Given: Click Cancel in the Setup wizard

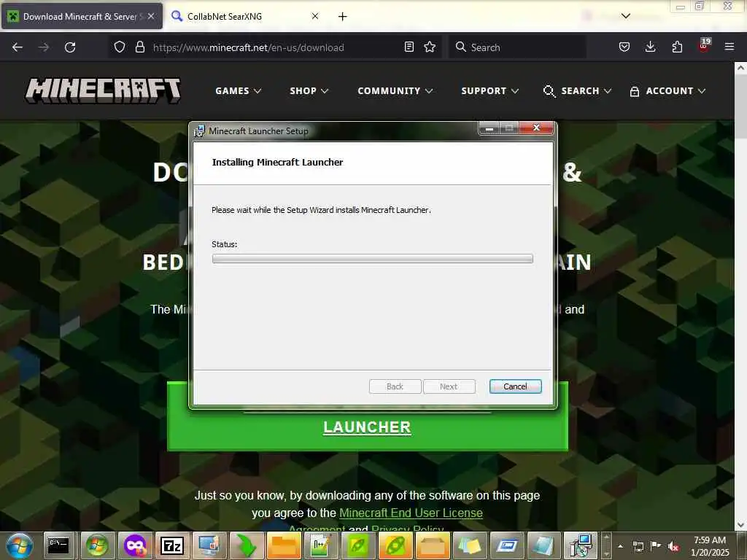Looking at the screenshot, I should coord(516,386).
